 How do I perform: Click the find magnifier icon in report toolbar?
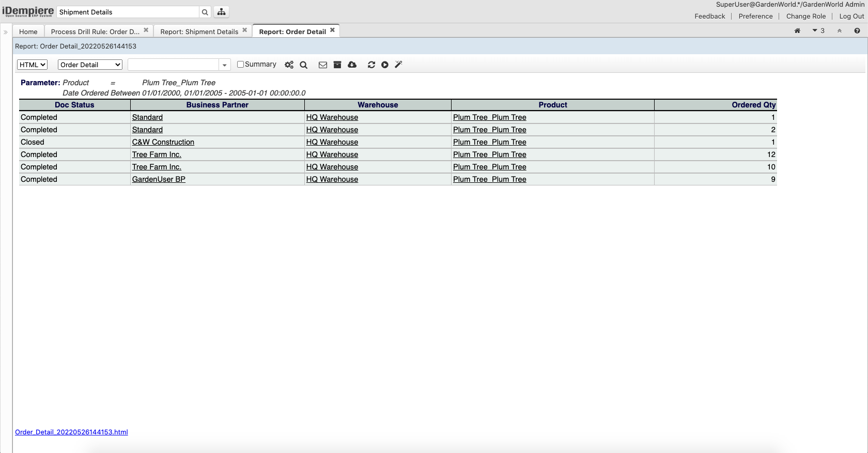pos(304,65)
